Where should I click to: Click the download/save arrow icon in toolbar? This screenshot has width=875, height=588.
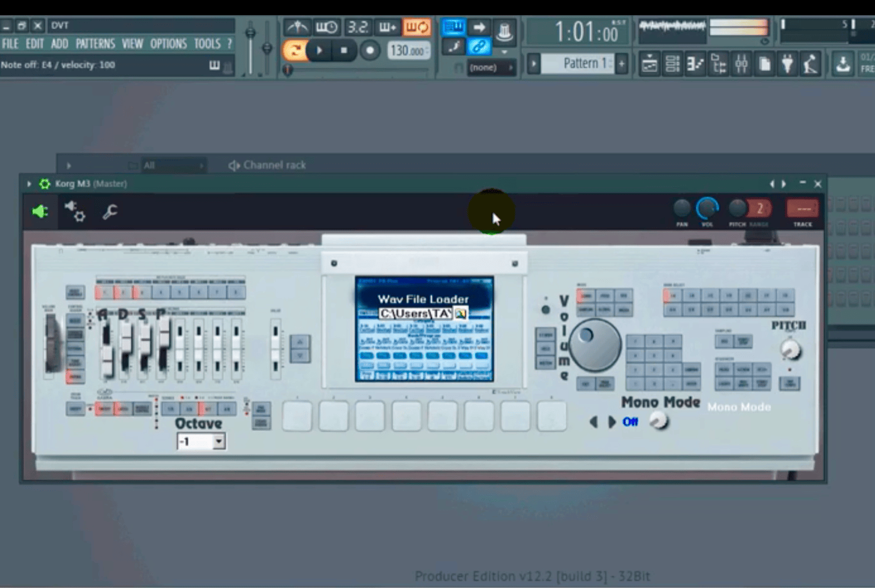click(843, 64)
